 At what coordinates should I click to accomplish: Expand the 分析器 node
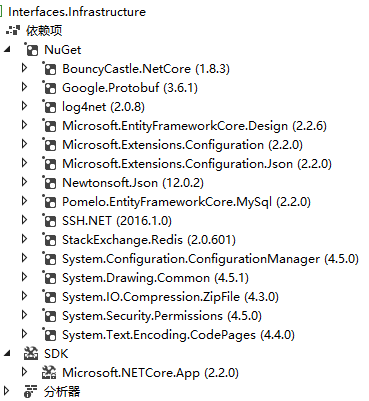(6, 390)
